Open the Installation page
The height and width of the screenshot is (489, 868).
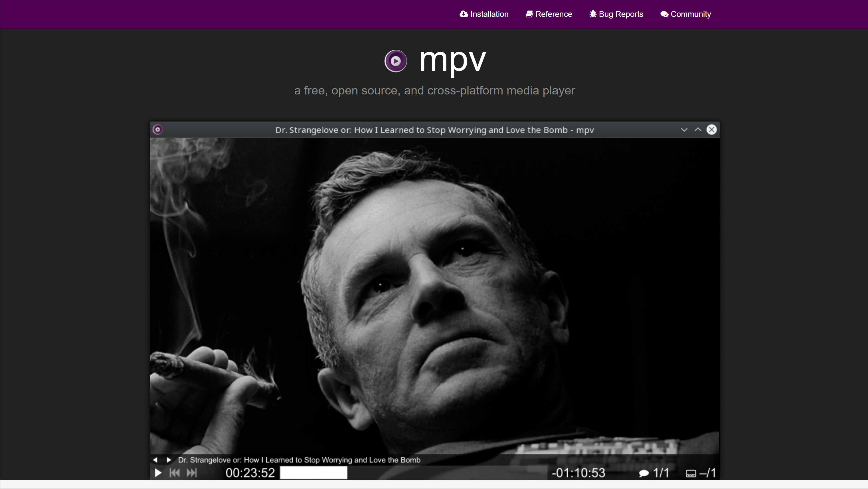point(484,14)
